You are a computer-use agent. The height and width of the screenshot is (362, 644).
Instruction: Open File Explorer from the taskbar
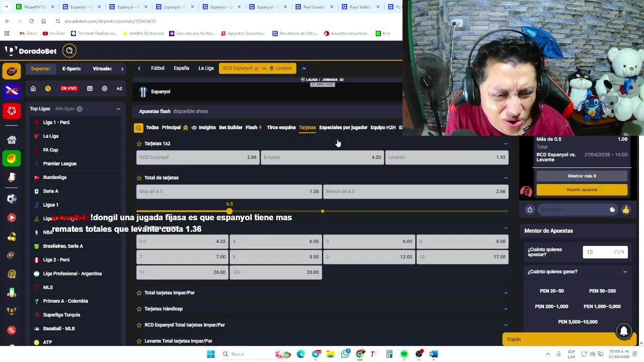[x=331, y=354]
